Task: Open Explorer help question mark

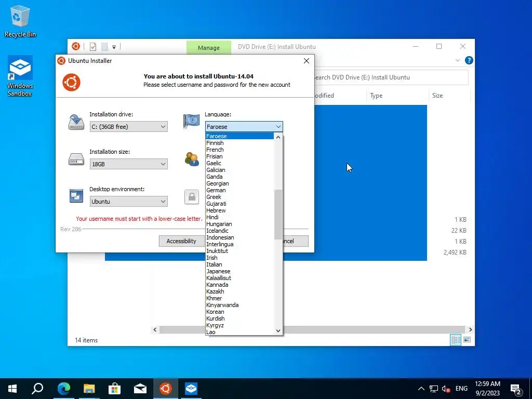Action: point(469,60)
